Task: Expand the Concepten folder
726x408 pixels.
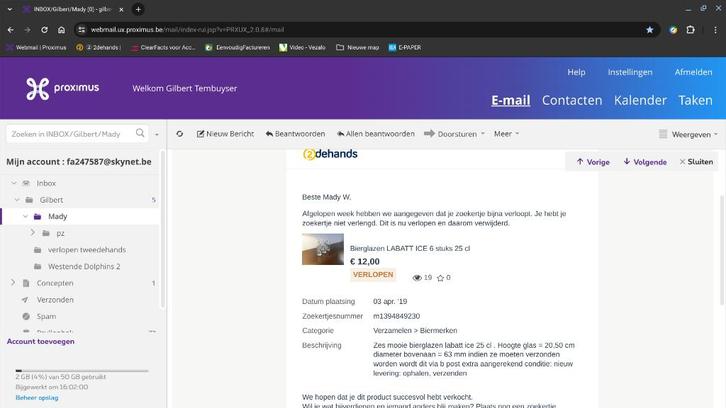Action: click(14, 283)
